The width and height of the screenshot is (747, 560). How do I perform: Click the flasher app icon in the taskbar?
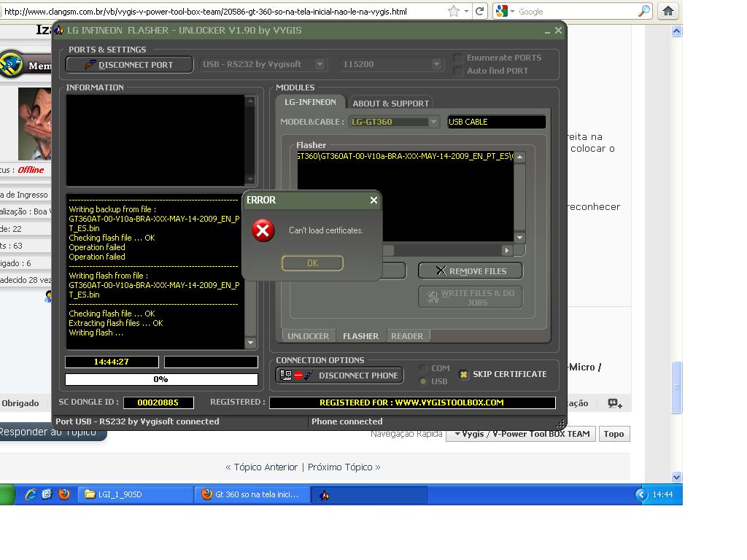325,495
